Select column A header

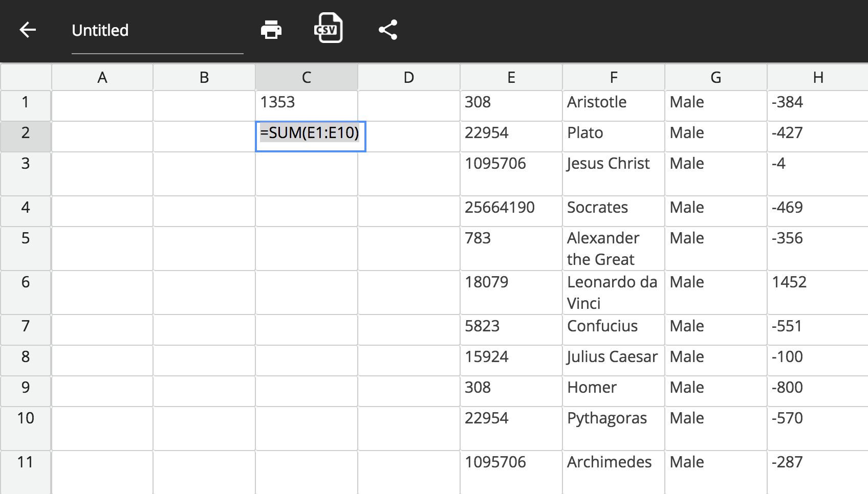tap(102, 77)
